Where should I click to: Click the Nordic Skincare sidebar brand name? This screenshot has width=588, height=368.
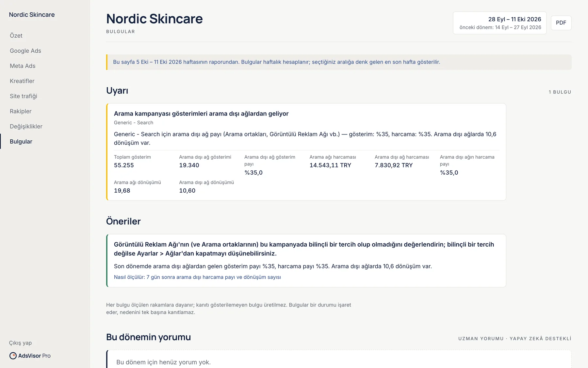click(32, 15)
